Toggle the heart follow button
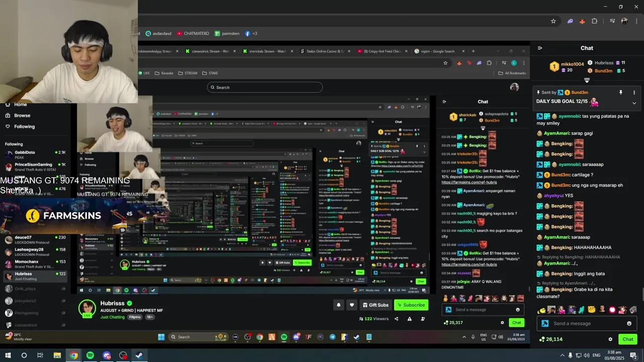 point(352,305)
